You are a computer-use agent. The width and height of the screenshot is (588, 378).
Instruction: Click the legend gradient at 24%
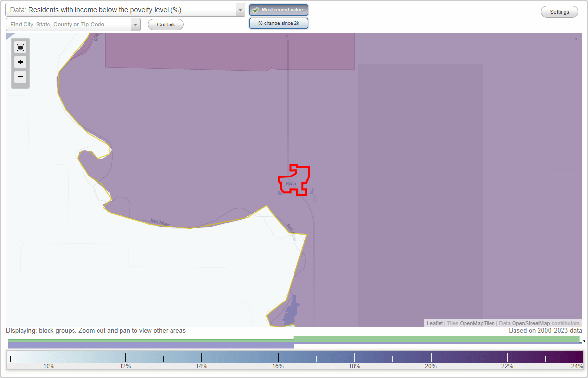coord(578,356)
